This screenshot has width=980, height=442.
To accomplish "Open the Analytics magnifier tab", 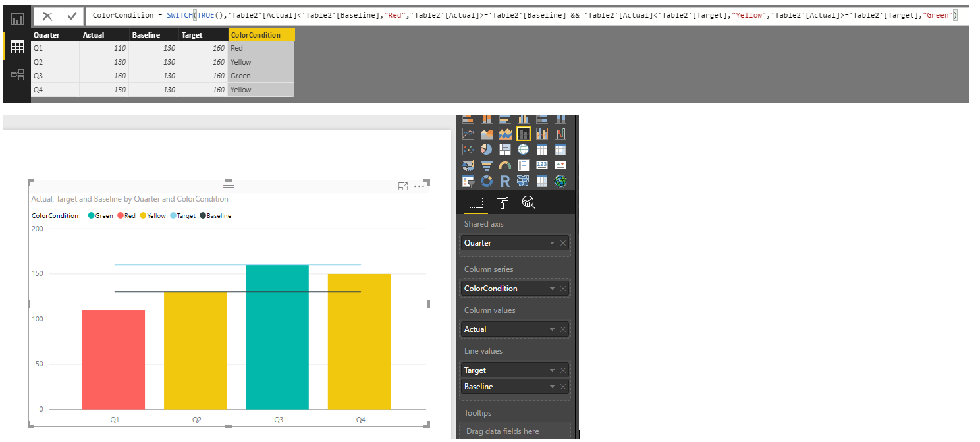I will (x=528, y=202).
